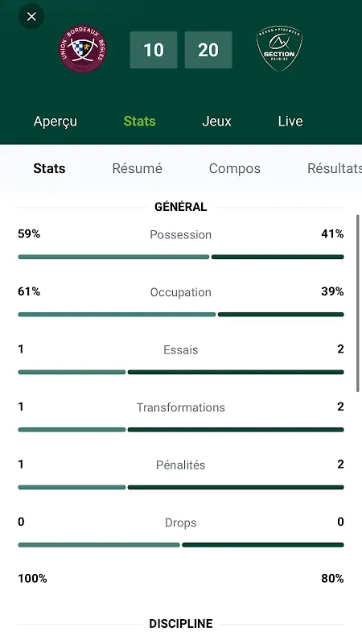Switch to the Résumé sub-tab
The width and height of the screenshot is (362, 644).
click(137, 168)
